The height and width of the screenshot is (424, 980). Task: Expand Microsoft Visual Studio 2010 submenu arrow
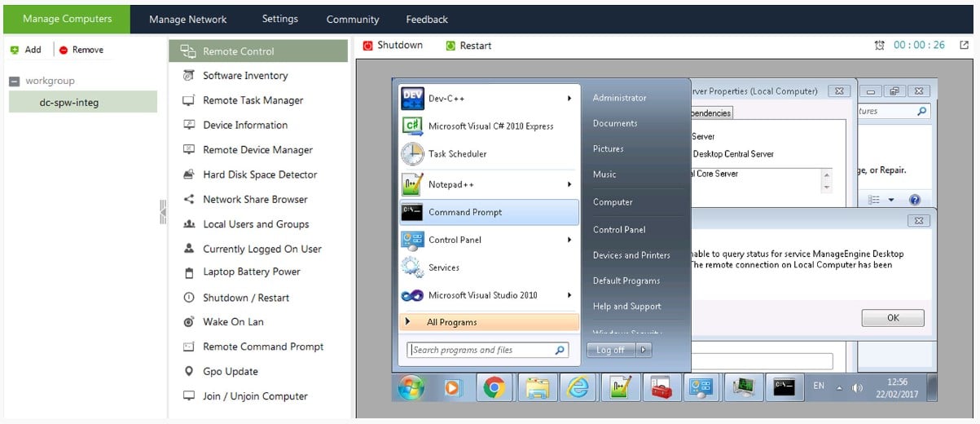[x=569, y=295]
